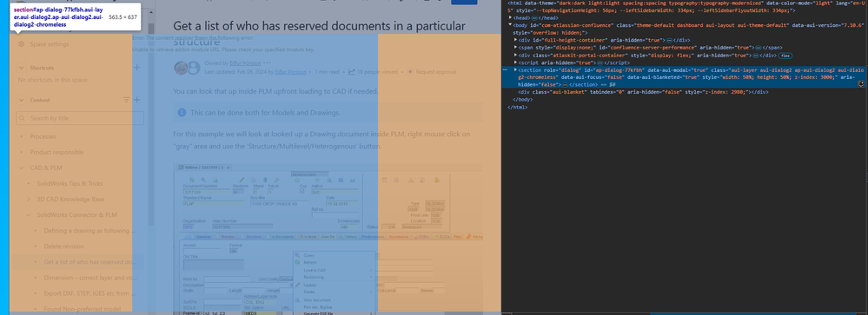Image resolution: width=868 pixels, height=315 pixels.
Task: Click the blue info panel icon
Action: 182,113
